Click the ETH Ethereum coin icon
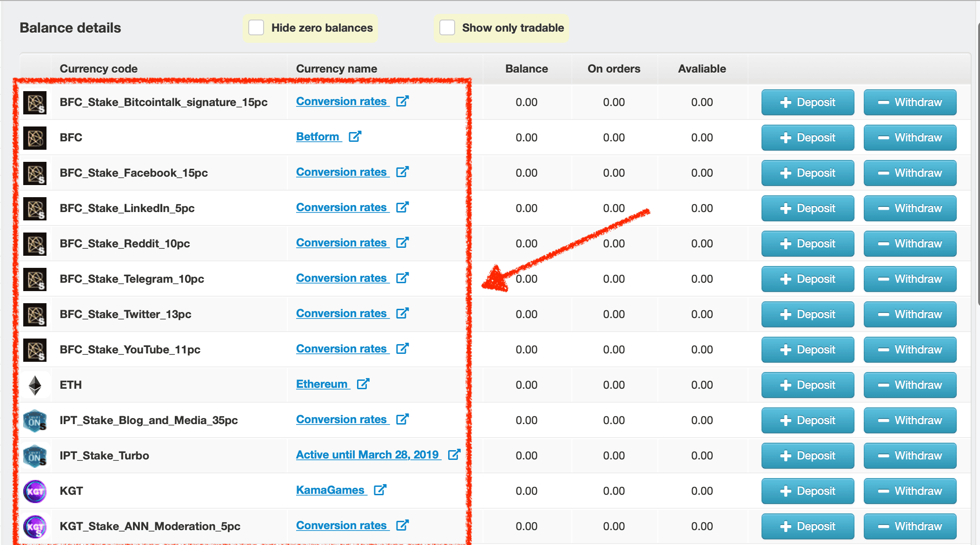 click(35, 385)
